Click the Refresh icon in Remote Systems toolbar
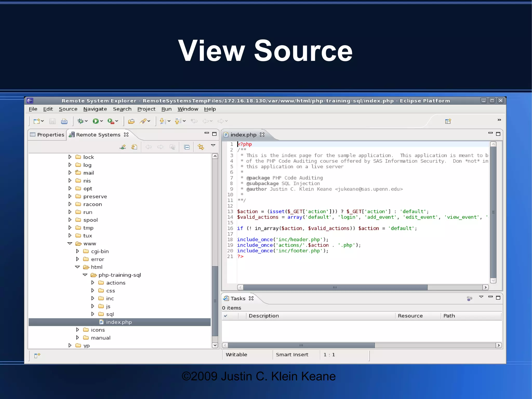This screenshot has width=532, height=399. pos(134,147)
